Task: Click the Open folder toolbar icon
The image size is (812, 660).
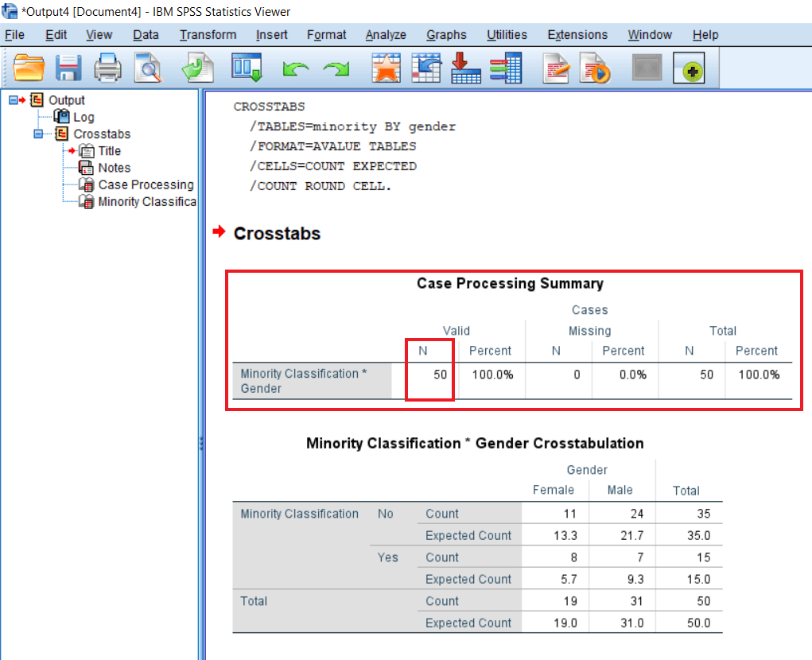Action: [x=29, y=68]
